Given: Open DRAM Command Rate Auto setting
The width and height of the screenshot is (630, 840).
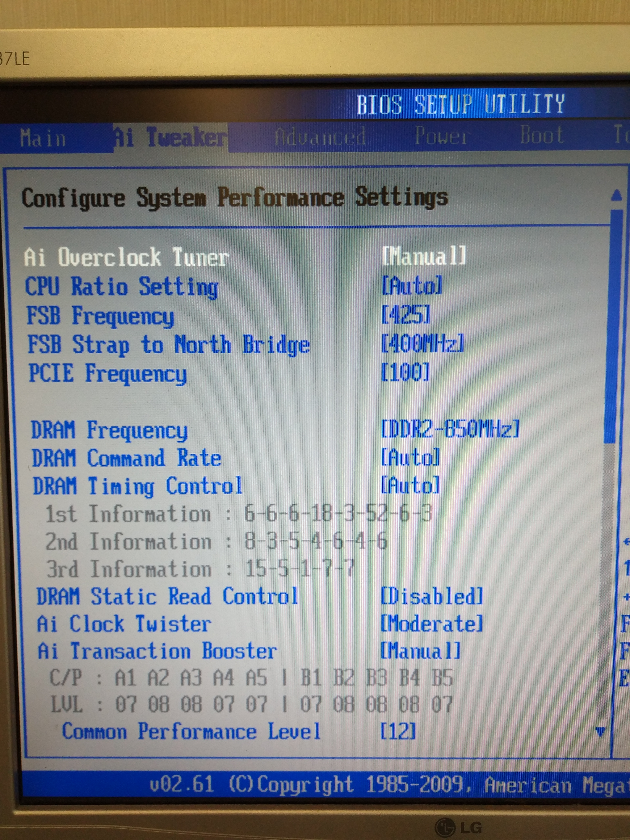Looking at the screenshot, I should click(411, 457).
